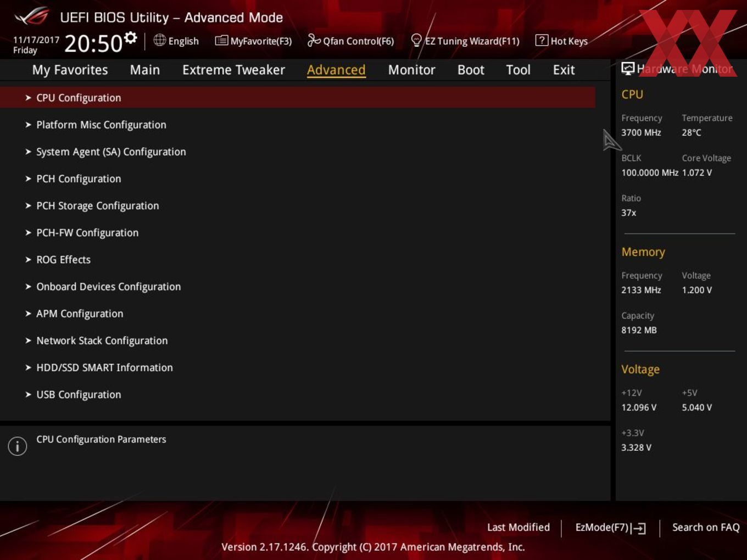Screen dimensions: 747x560
Task: Click the +12V value 12.096 V
Action: (x=639, y=407)
